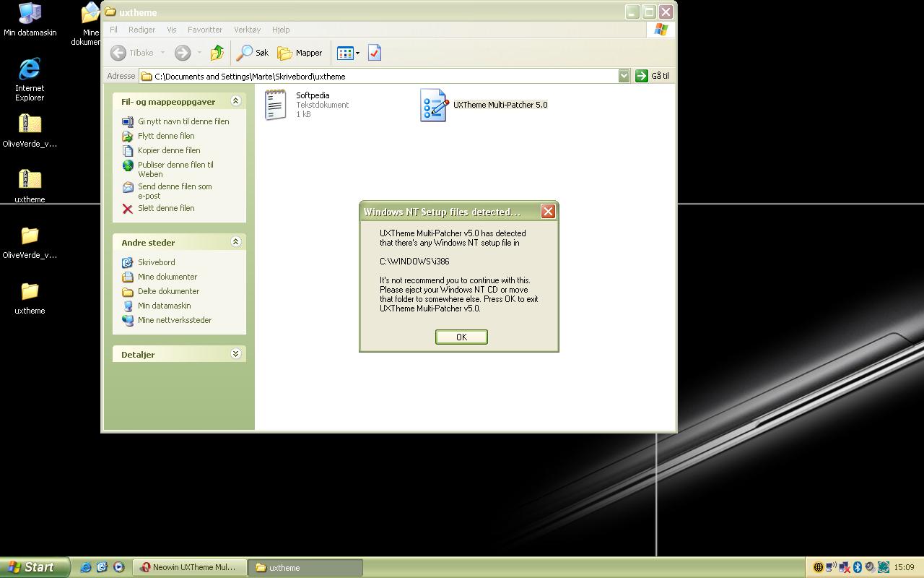Viewport: 924px width, 578px height.
Task: Select the OliveVerde folder desktop icon
Action: (30, 242)
